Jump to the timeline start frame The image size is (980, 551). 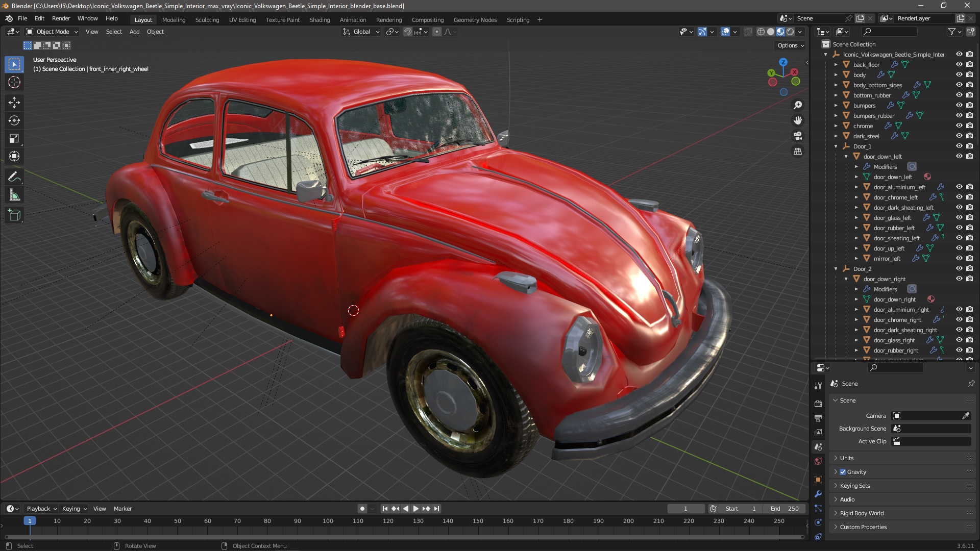click(385, 509)
